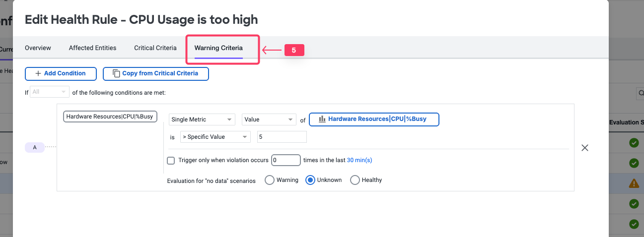Expand the Value dropdown
644x237 pixels.
(269, 119)
